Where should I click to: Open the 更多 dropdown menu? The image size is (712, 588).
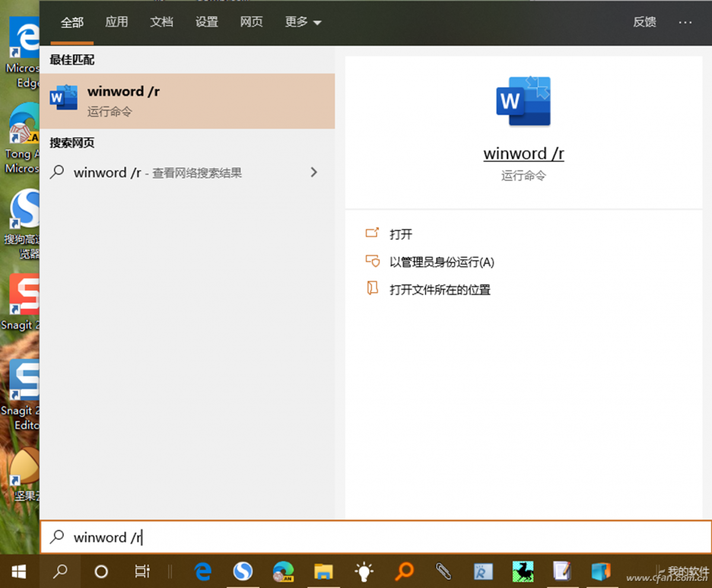(x=303, y=22)
